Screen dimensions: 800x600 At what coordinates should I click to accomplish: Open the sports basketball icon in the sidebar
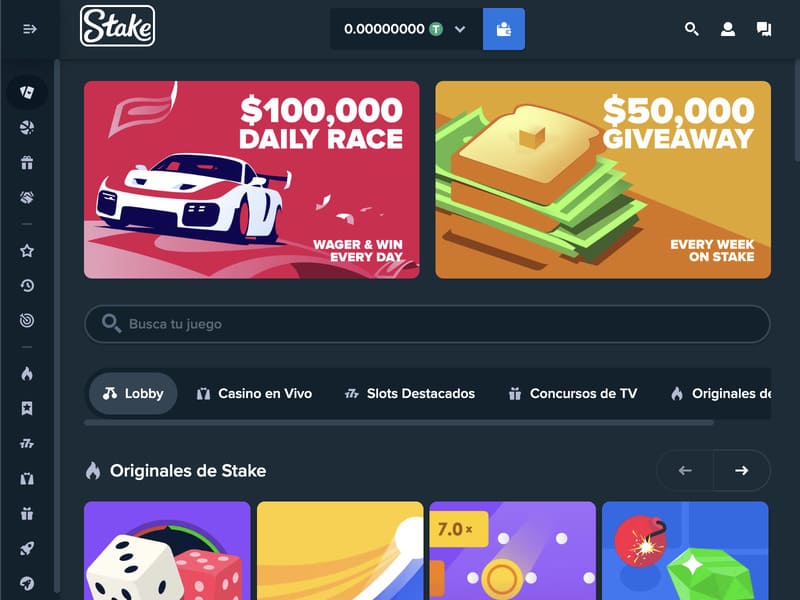27,128
